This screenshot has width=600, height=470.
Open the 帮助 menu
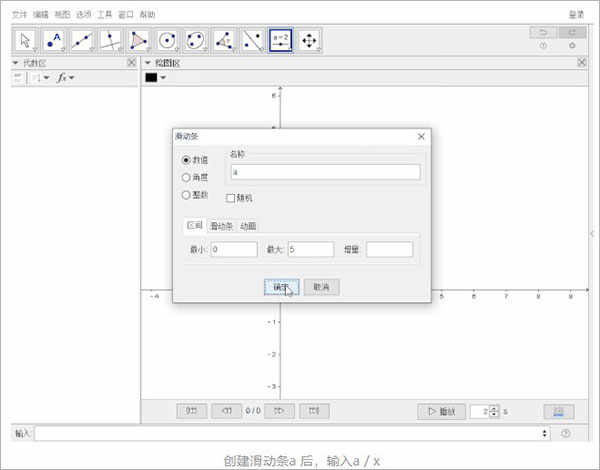pyautogui.click(x=147, y=15)
